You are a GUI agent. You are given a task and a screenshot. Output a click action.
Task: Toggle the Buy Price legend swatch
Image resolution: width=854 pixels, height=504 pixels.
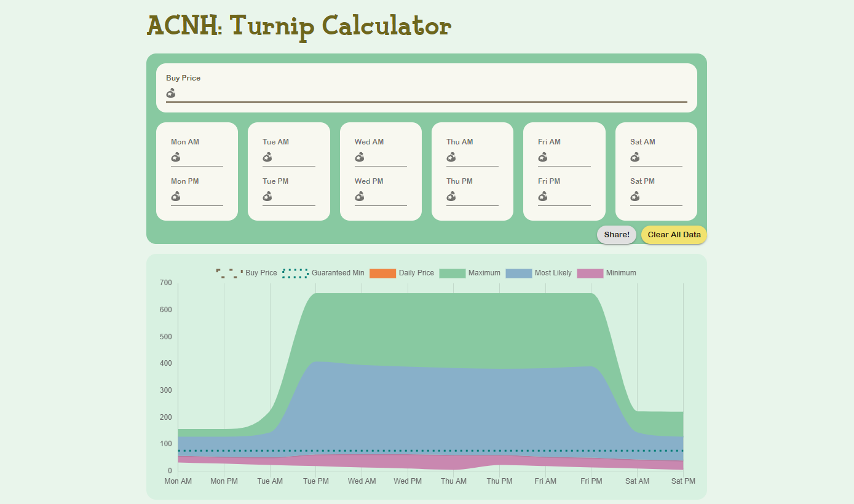pyautogui.click(x=229, y=273)
